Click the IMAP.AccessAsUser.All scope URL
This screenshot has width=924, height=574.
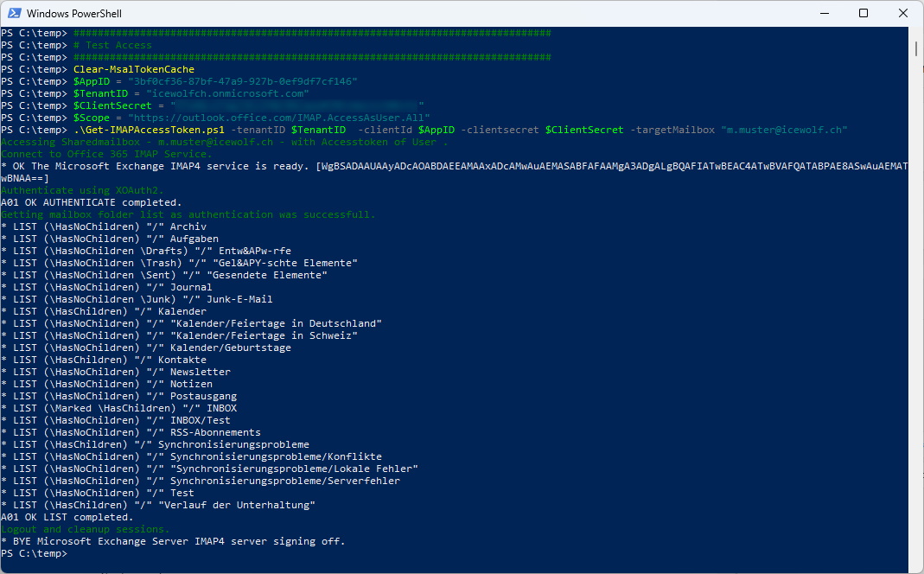pos(279,118)
